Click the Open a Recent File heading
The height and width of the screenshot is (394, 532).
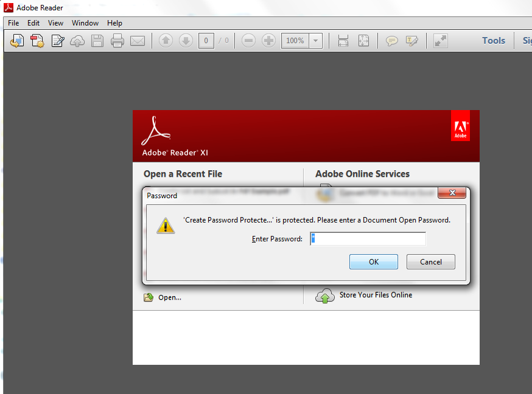point(183,174)
